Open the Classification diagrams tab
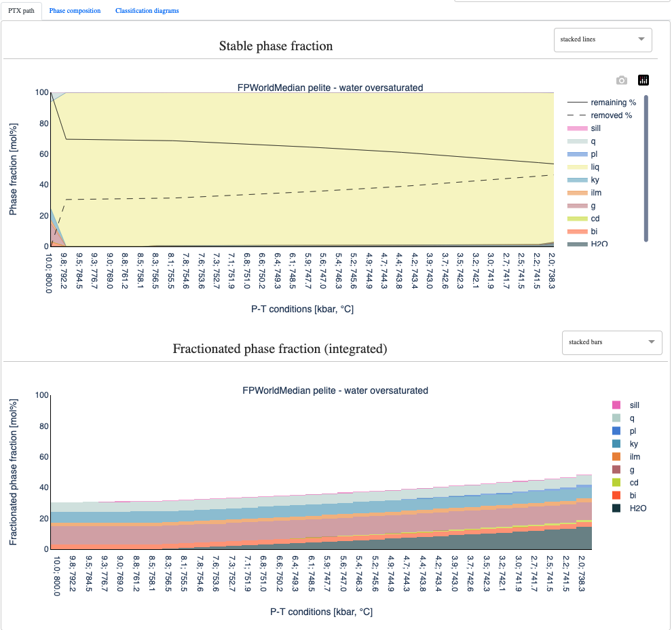The height and width of the screenshot is (630, 672). click(x=147, y=11)
